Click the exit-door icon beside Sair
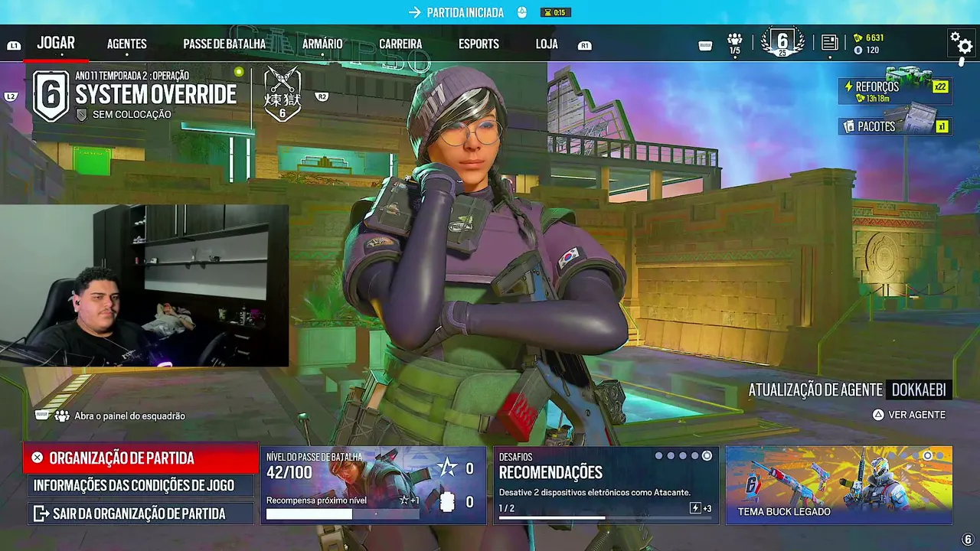 pyautogui.click(x=40, y=514)
